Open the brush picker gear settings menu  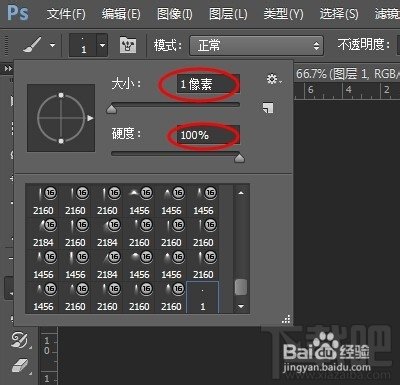274,79
